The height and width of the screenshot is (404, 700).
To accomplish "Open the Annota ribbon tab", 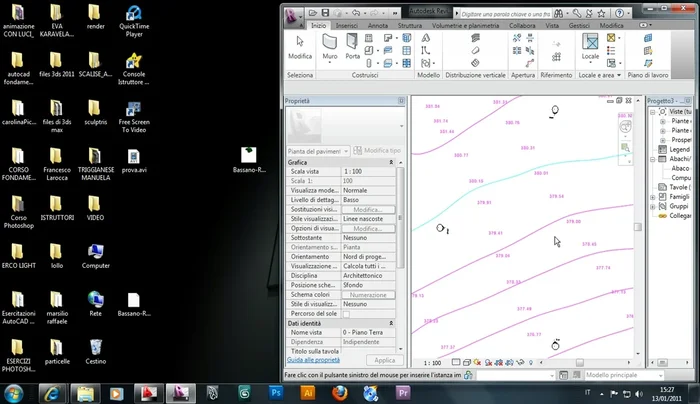I will (378, 25).
